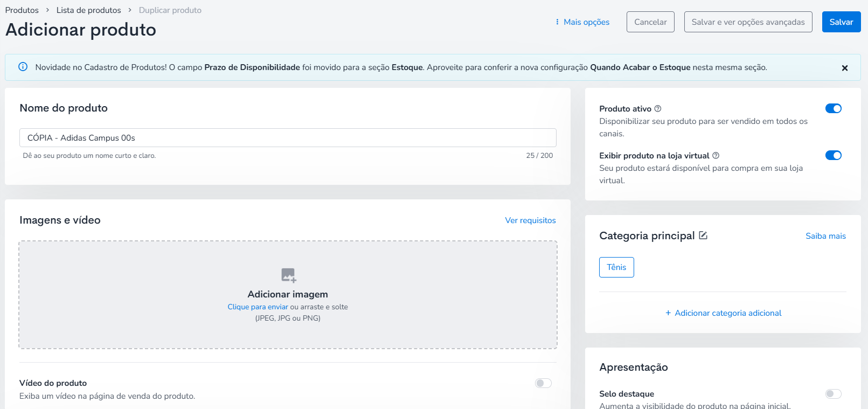868x409 pixels.
Task: Click the Duplicar produto breadcrumb
Action: click(170, 10)
